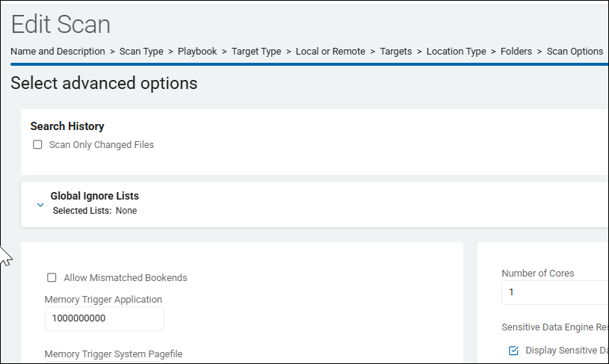Click the Global Ignore Lists heading
The image size is (609, 364).
click(94, 196)
